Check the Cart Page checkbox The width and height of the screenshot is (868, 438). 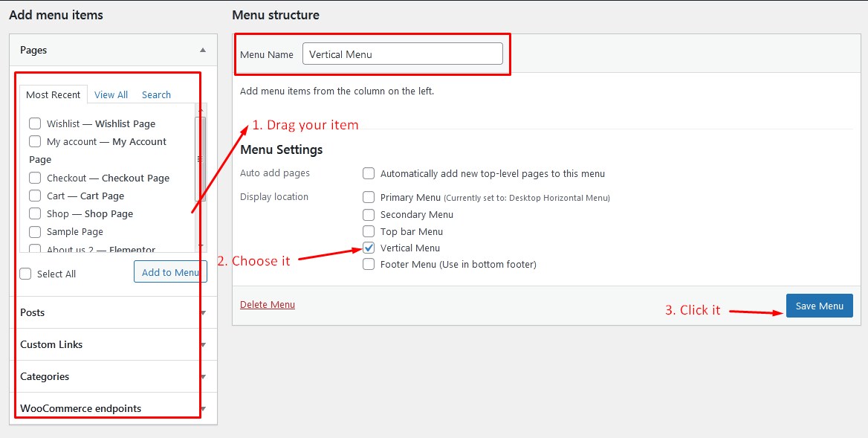[35, 196]
